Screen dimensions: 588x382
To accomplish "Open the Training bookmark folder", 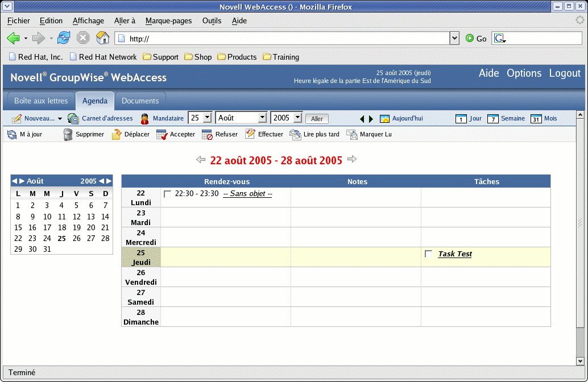I will [281, 57].
